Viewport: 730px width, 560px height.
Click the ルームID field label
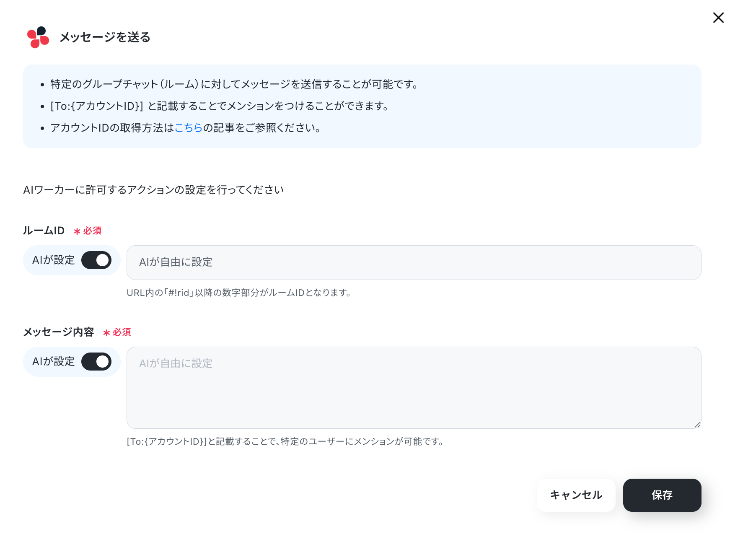pyautogui.click(x=44, y=231)
